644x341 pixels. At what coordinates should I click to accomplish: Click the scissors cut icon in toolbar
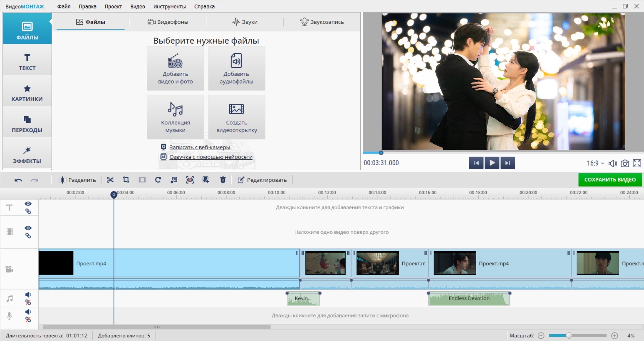tap(110, 180)
